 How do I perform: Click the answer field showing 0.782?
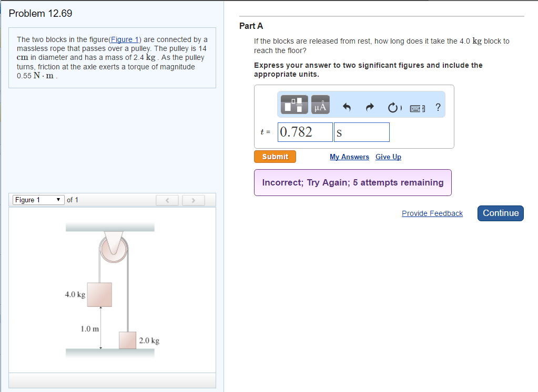305,131
